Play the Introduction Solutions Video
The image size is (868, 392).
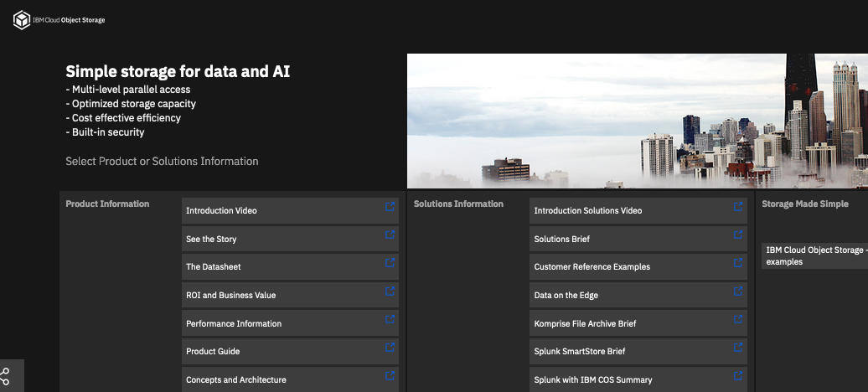click(x=638, y=211)
